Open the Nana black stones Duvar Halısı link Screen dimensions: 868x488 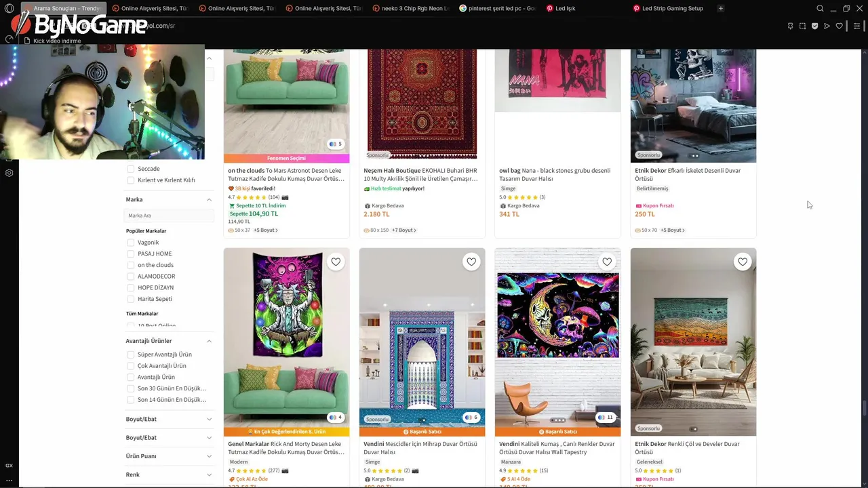point(555,175)
